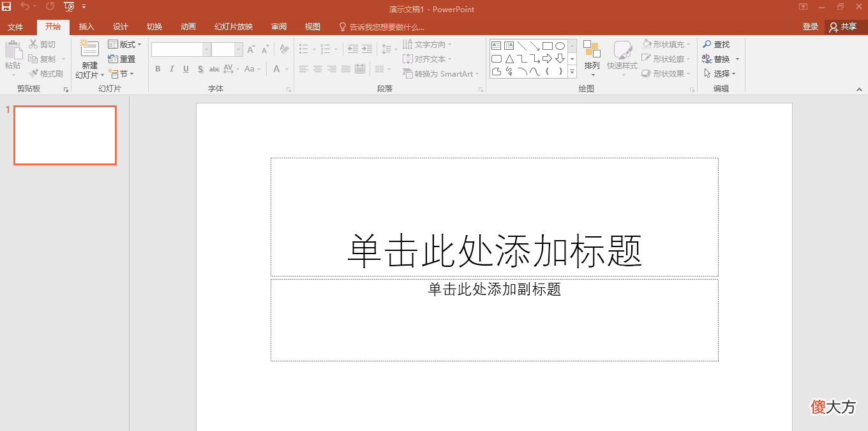Toggle Text Shadow formatting
868x431 pixels.
[x=200, y=69]
